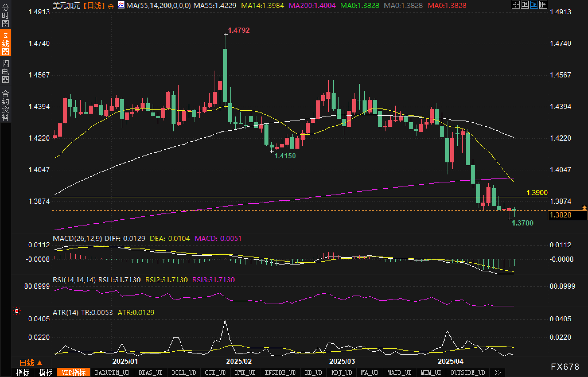Click the circular plus icon beside 【日线】
This screenshot has width=588, height=377.
point(111,6)
